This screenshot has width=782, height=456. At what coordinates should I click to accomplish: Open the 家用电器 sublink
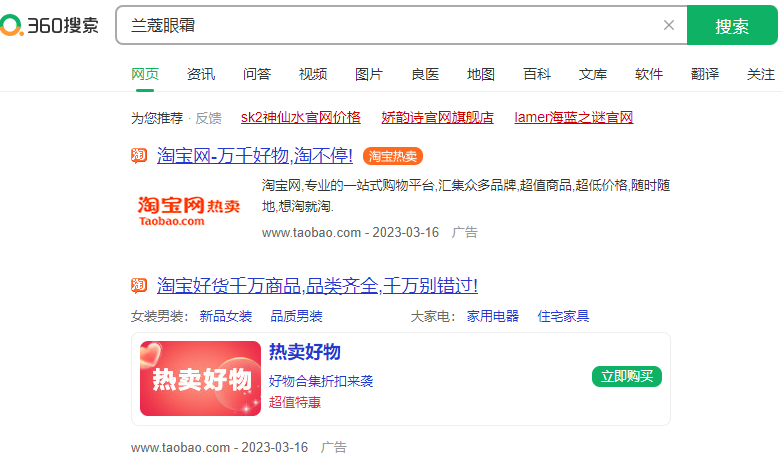click(x=493, y=316)
